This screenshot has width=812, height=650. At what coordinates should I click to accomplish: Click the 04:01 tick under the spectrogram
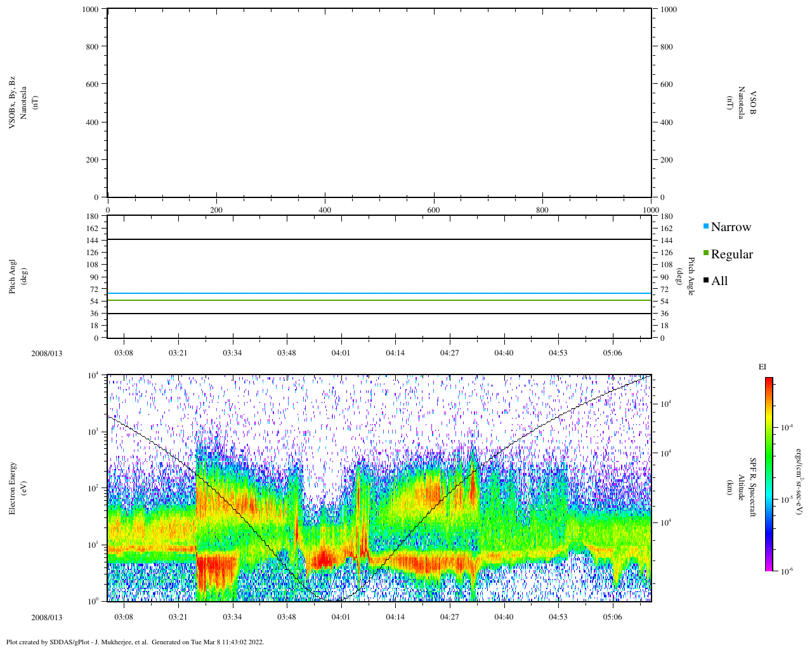coord(341,616)
